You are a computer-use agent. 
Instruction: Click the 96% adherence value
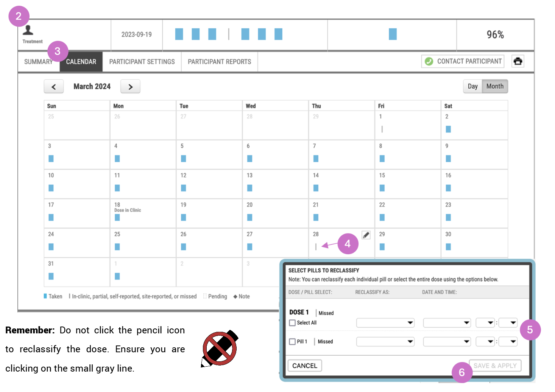point(495,35)
